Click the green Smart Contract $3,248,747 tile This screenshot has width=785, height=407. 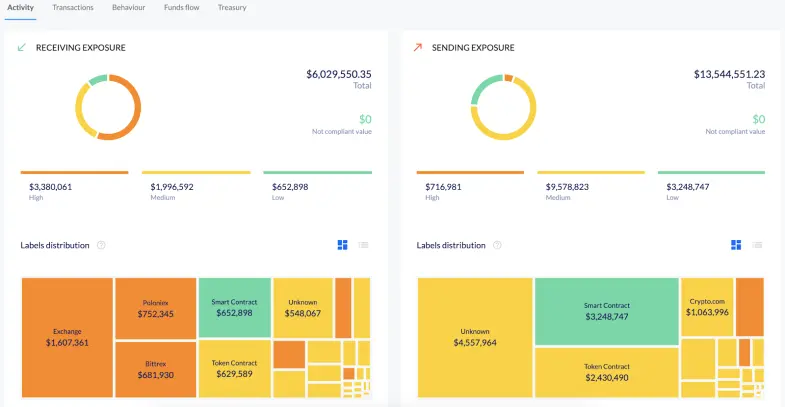tap(607, 311)
